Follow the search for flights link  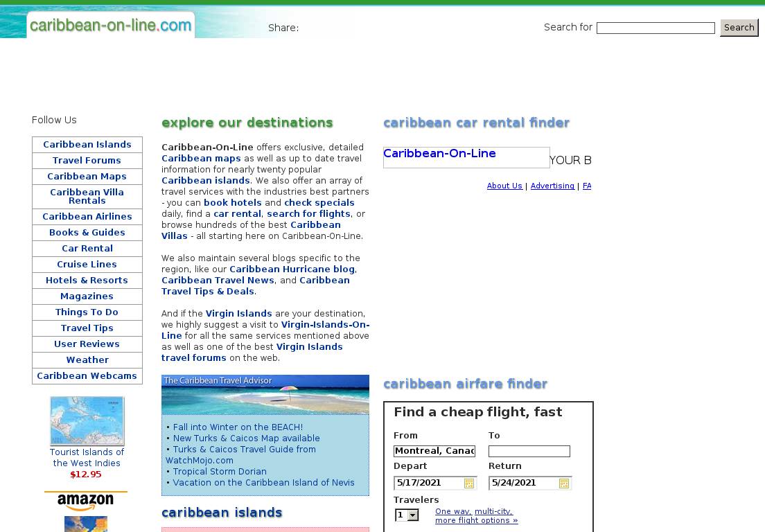308,214
